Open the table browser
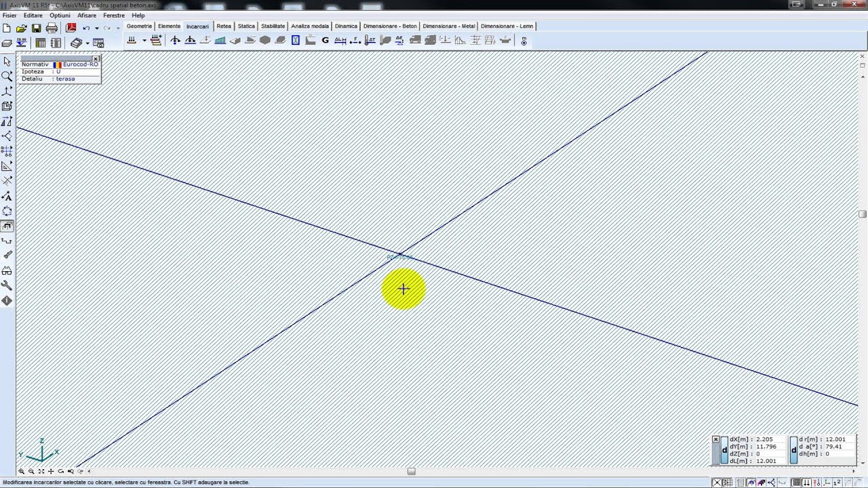Viewport: 868px width, 488px height. point(41,43)
